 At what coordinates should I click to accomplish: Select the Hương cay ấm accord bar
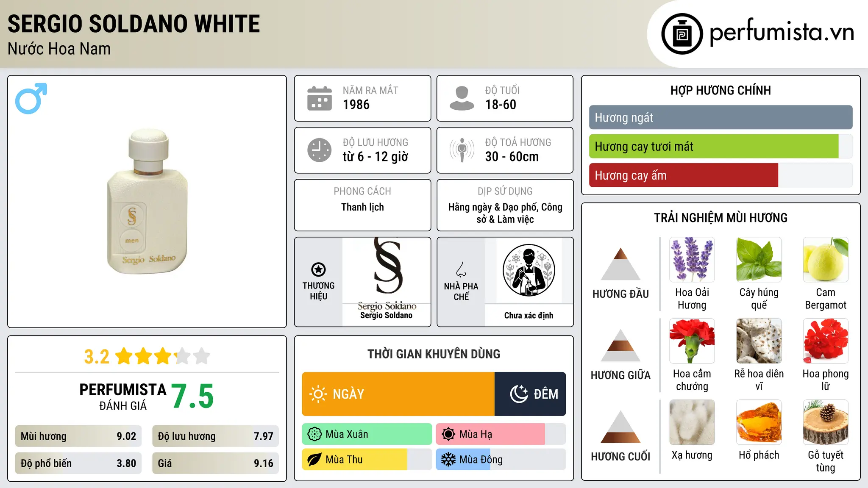coord(721,175)
